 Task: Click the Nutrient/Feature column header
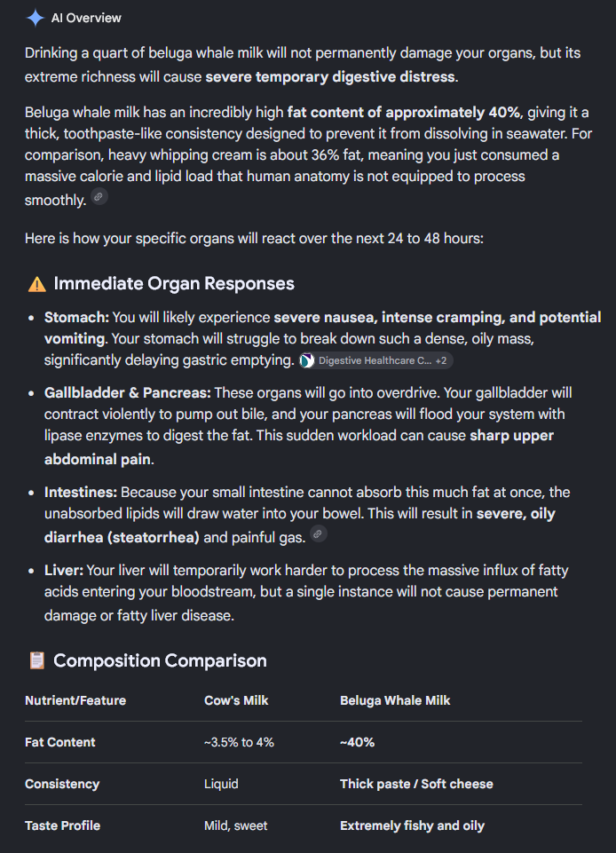click(x=75, y=700)
